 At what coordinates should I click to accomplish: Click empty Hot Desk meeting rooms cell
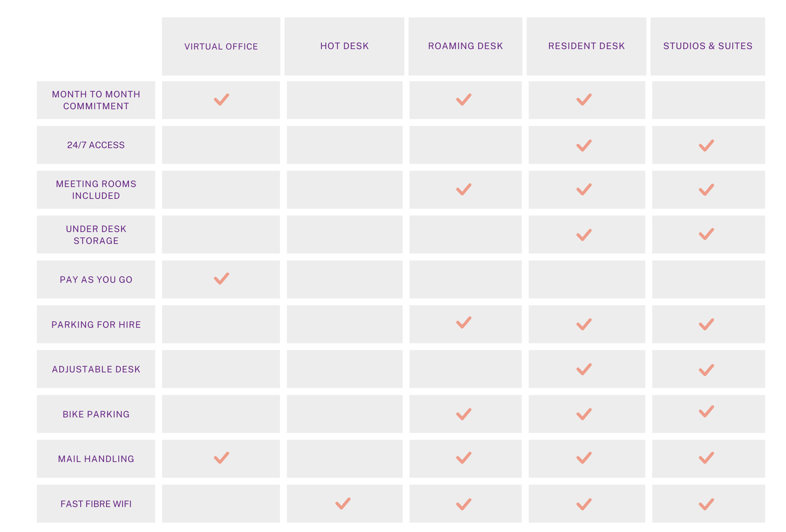345,190
